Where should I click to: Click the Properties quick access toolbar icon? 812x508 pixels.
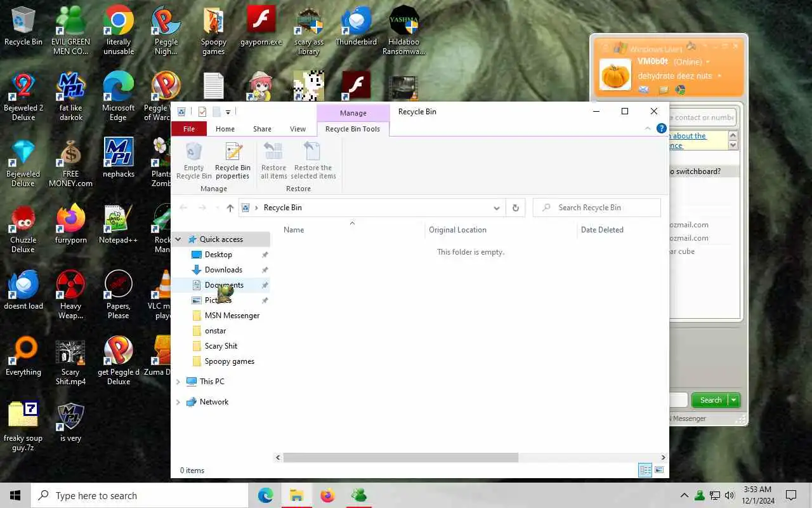point(202,112)
